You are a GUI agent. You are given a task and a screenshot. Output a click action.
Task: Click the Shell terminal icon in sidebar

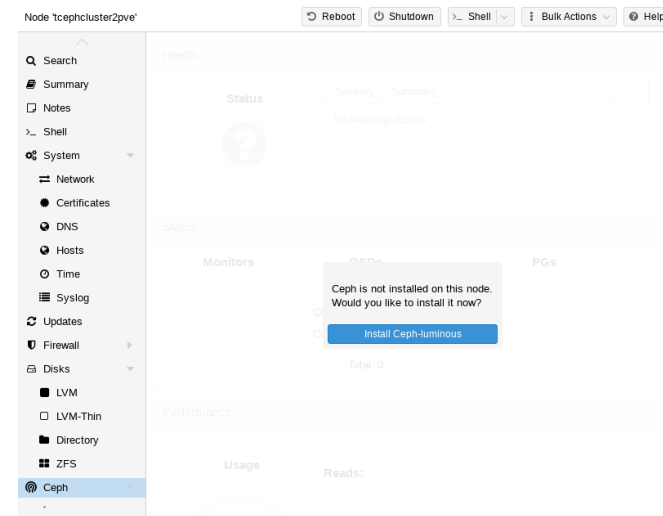coord(31,132)
